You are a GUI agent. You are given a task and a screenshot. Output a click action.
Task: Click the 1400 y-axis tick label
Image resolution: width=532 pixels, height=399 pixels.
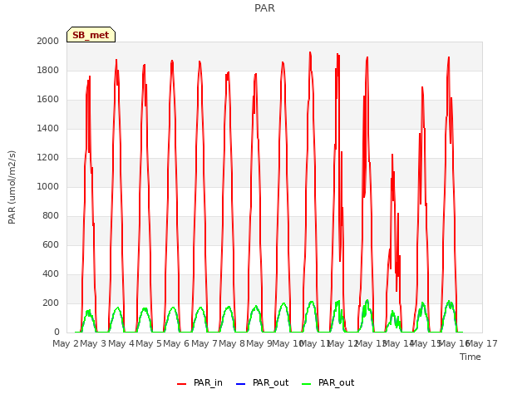(x=48, y=128)
